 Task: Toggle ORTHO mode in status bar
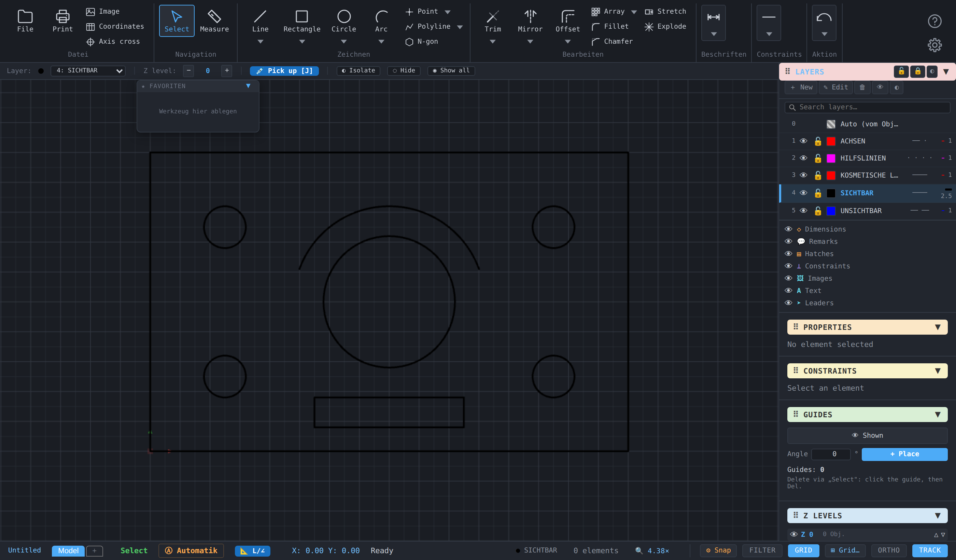tap(888, 550)
